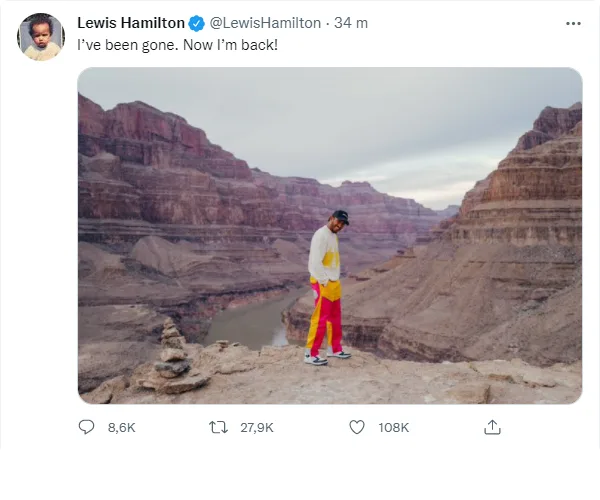This screenshot has height=500, width=600.
Task: Click the 108K like count
Action: (393, 427)
